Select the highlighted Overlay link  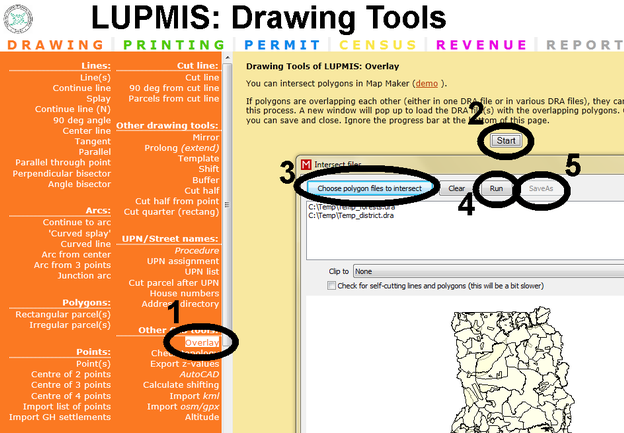click(x=202, y=342)
